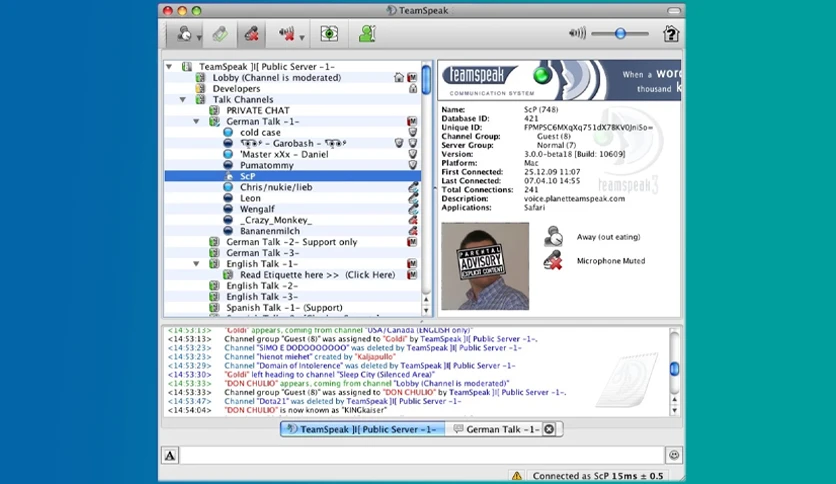This screenshot has width=836, height=484.
Task: Click the speaker volume icon in the toolbar
Action: point(577,34)
